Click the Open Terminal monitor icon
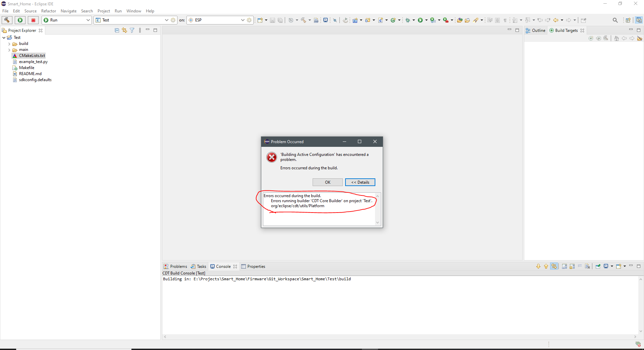644x350 pixels. pyautogui.click(x=325, y=20)
